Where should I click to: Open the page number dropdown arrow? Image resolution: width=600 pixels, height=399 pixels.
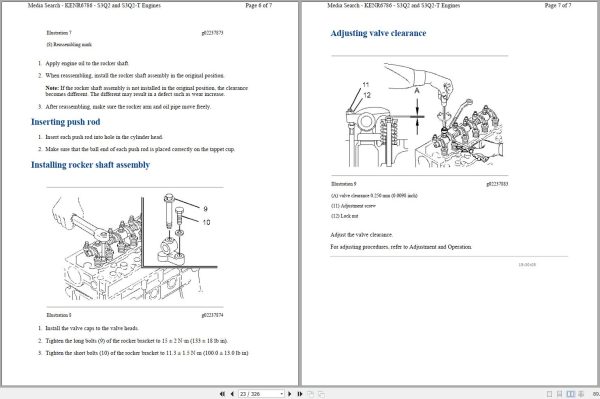tap(282, 394)
